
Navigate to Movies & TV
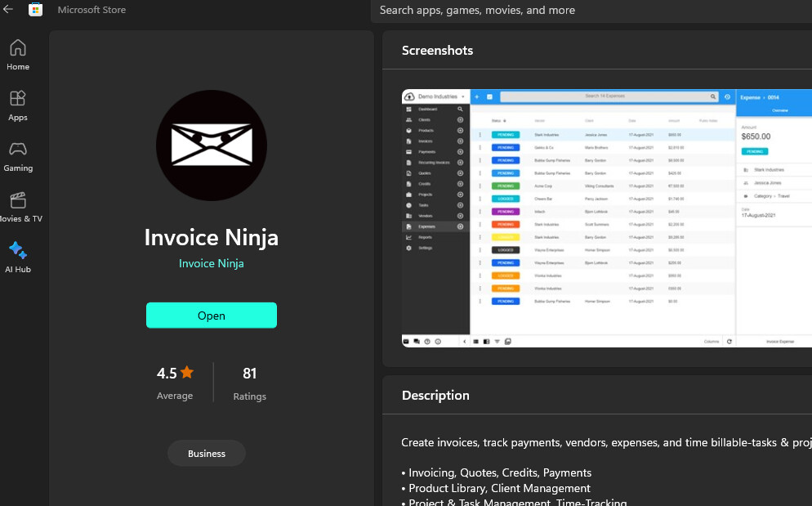point(18,207)
